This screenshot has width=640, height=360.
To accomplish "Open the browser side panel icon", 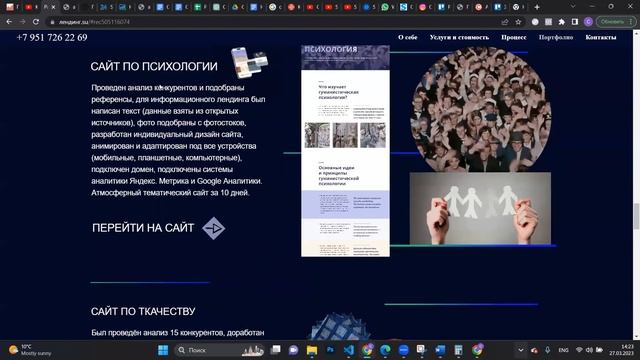I will [575, 22].
